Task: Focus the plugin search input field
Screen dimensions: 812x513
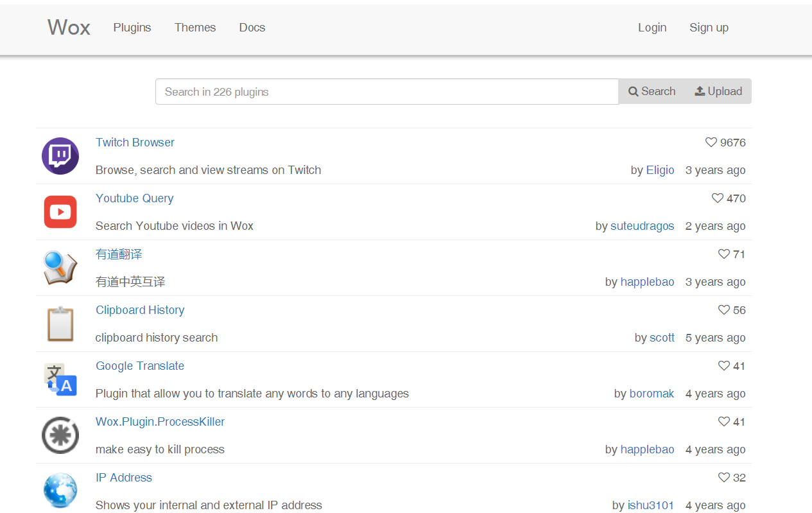Action: [386, 92]
